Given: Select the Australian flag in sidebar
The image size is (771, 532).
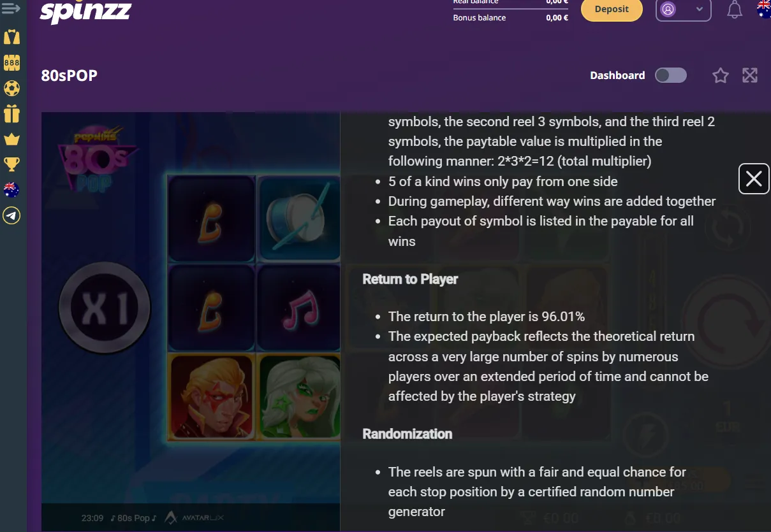Looking at the screenshot, I should 11,190.
